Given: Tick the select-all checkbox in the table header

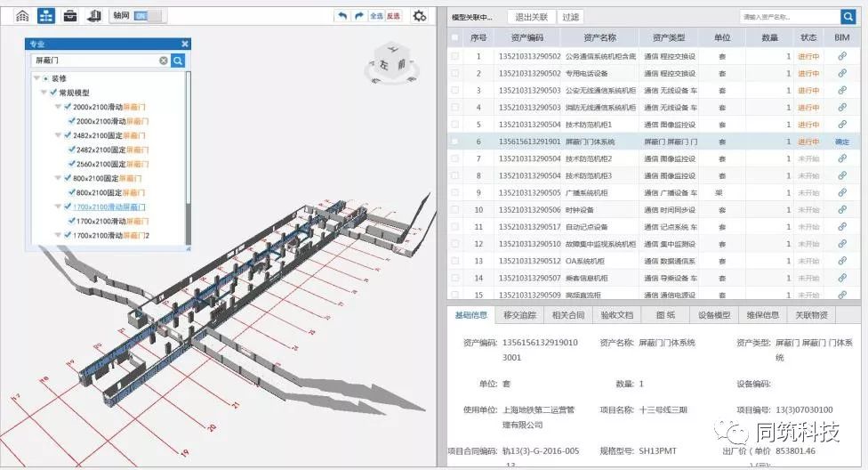Looking at the screenshot, I should (x=455, y=37).
